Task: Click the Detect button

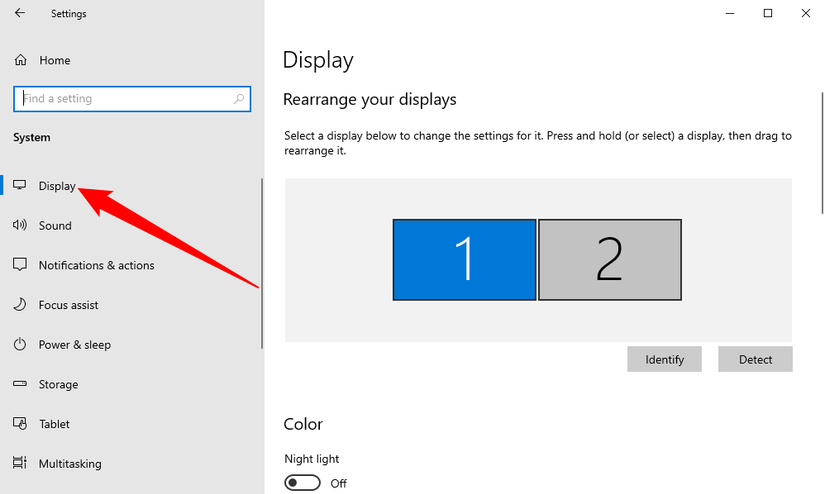Action: pyautogui.click(x=756, y=359)
